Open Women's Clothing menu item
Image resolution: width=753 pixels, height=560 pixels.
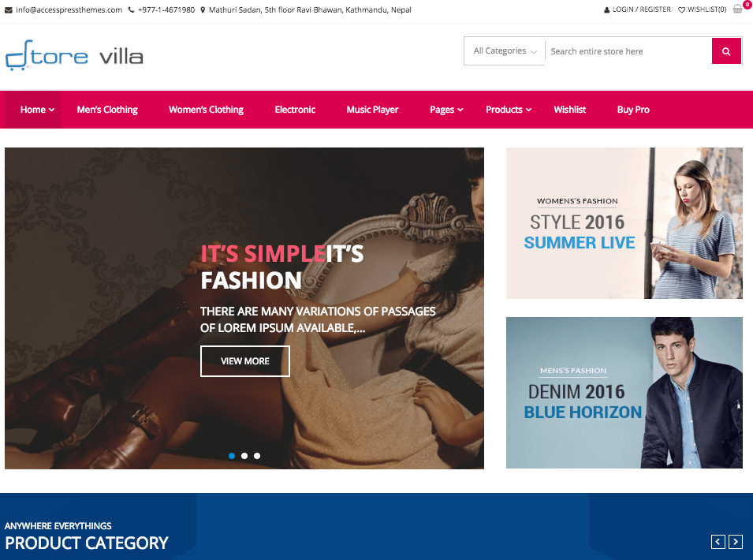pos(206,110)
